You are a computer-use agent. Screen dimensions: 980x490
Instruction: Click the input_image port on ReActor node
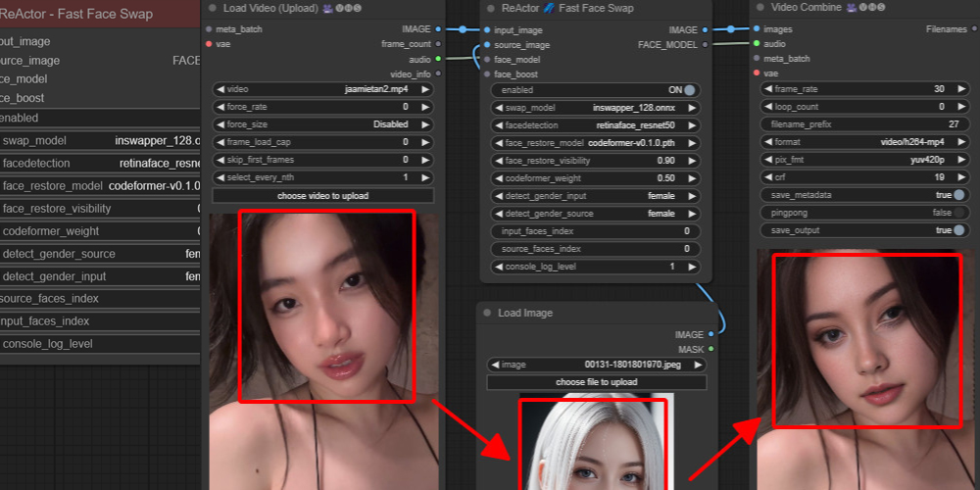pyautogui.click(x=487, y=30)
